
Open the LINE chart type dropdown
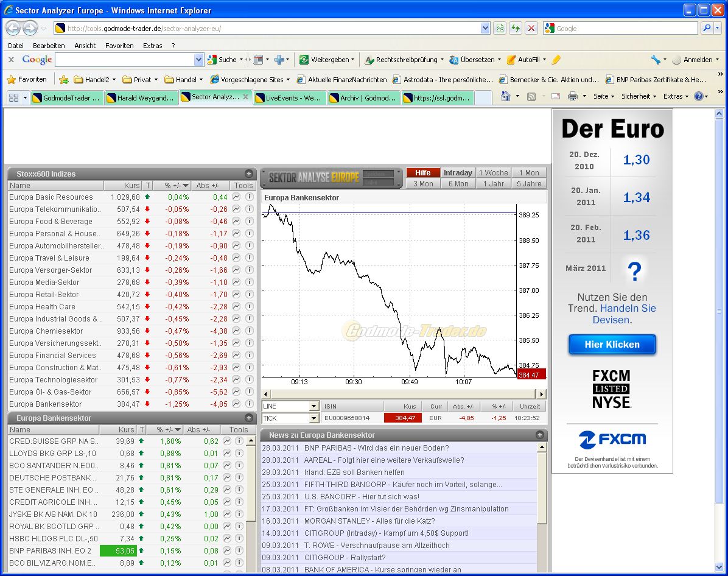(x=314, y=406)
